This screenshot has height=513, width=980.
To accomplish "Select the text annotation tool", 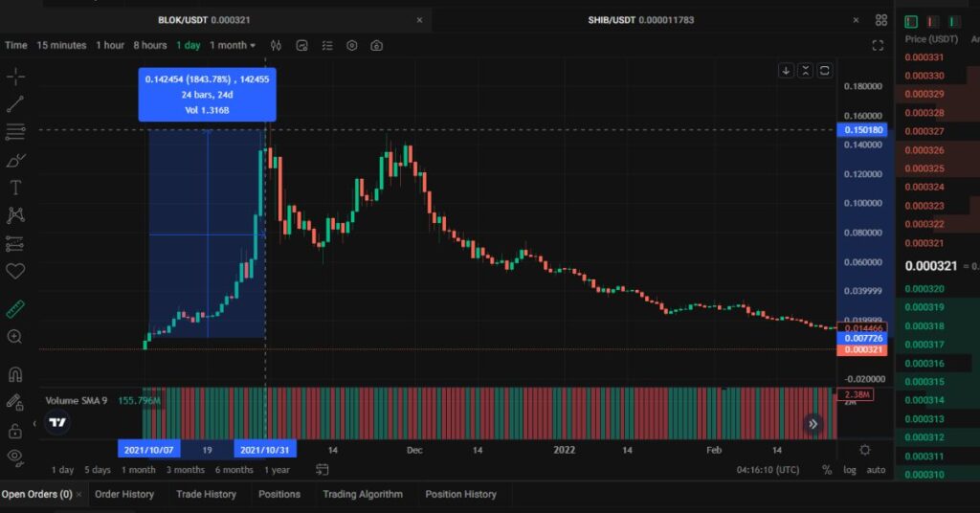I will [15, 188].
